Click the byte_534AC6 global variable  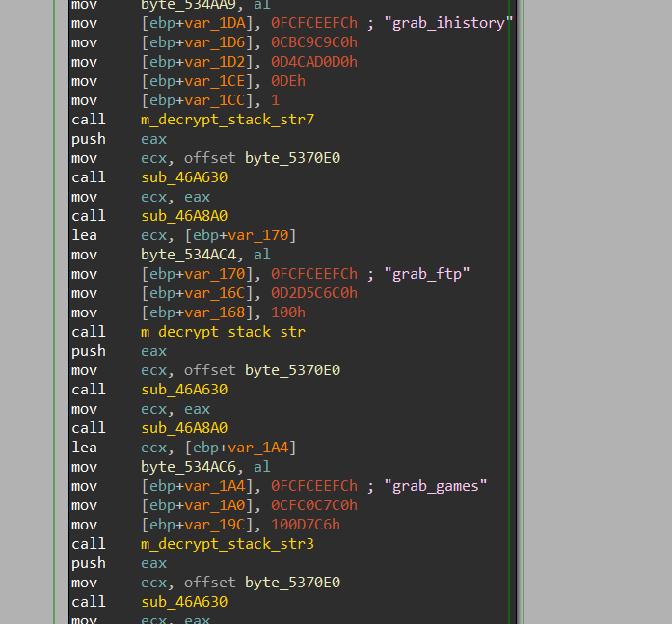(191, 467)
